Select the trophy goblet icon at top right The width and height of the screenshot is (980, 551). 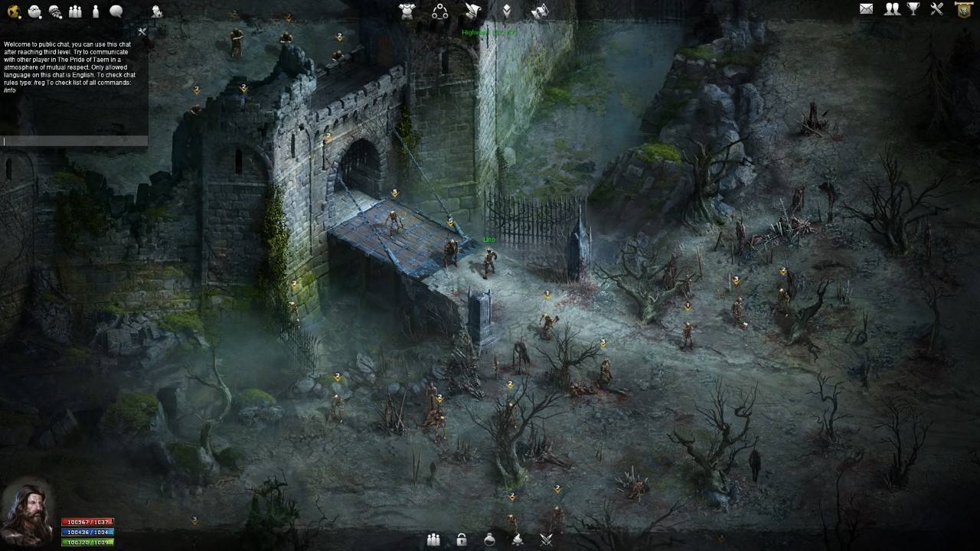(x=913, y=10)
